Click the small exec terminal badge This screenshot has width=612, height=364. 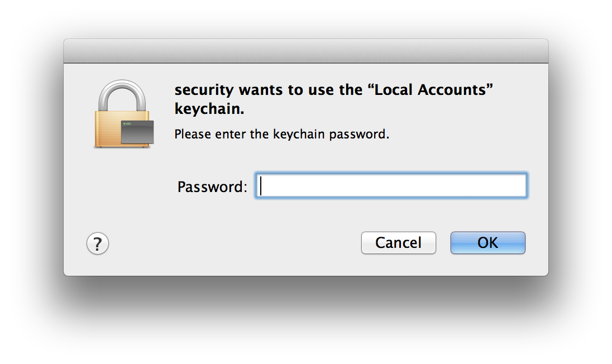(x=137, y=132)
